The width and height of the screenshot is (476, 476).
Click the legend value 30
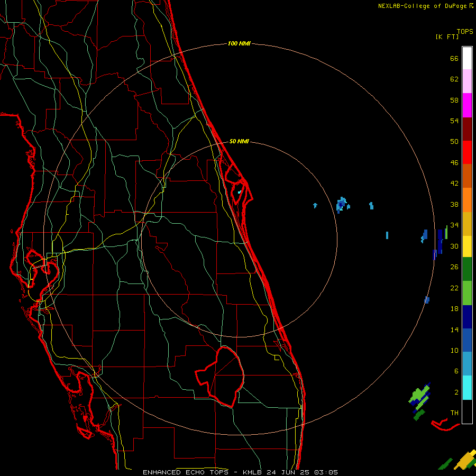[454, 246]
